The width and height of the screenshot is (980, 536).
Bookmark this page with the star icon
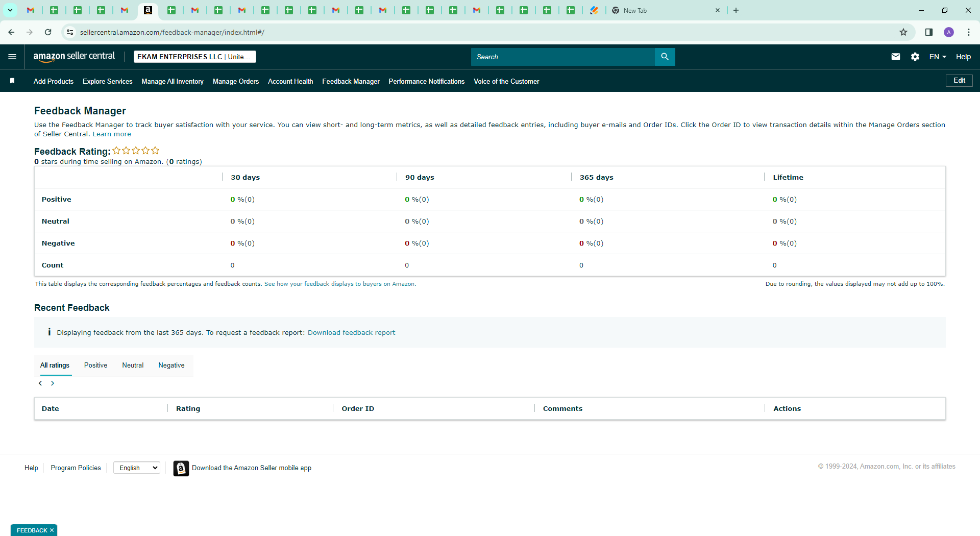(903, 32)
